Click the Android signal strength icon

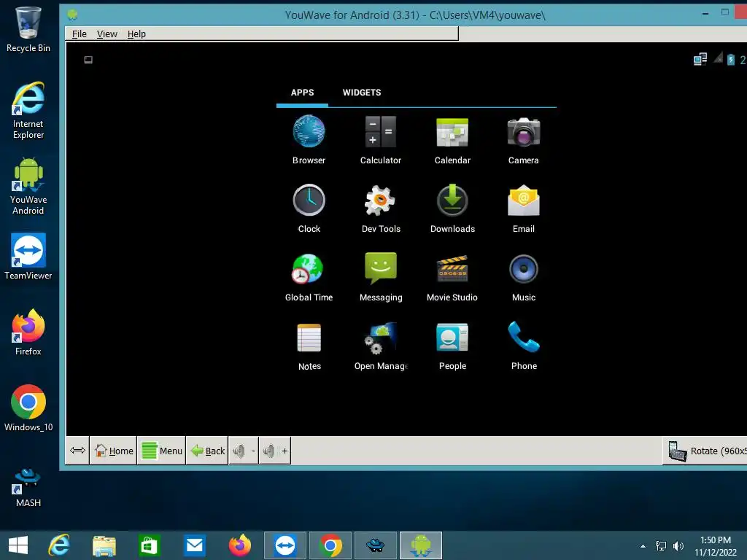tap(718, 58)
